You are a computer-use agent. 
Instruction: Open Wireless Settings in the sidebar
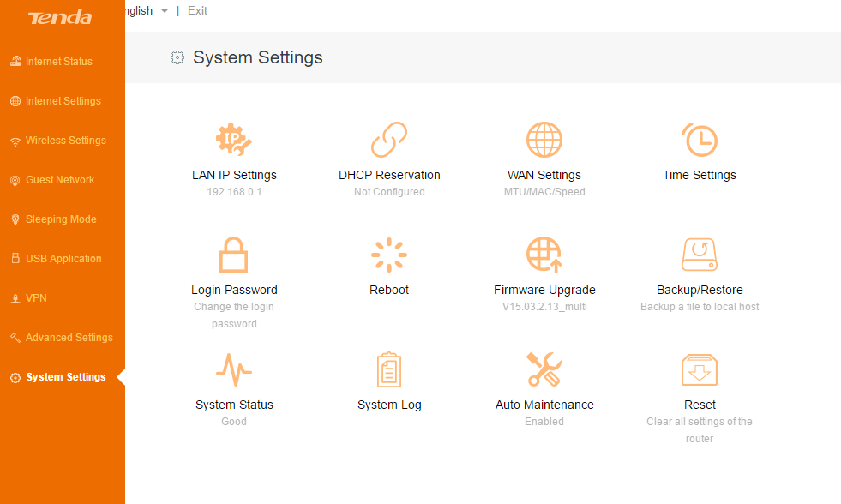tap(65, 141)
